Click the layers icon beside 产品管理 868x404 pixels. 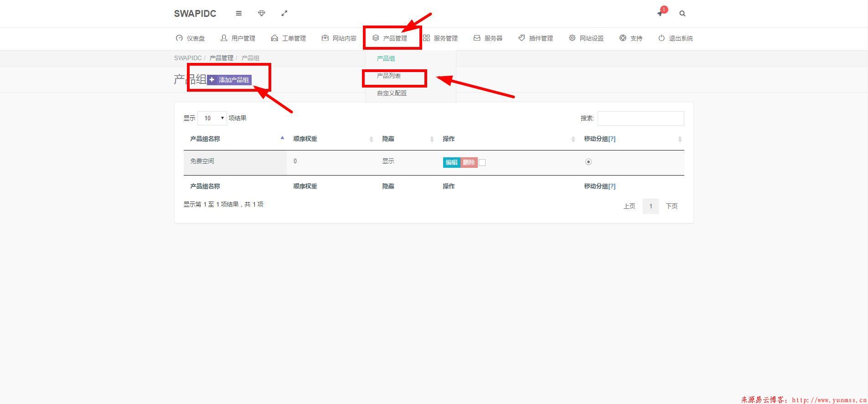[376, 38]
